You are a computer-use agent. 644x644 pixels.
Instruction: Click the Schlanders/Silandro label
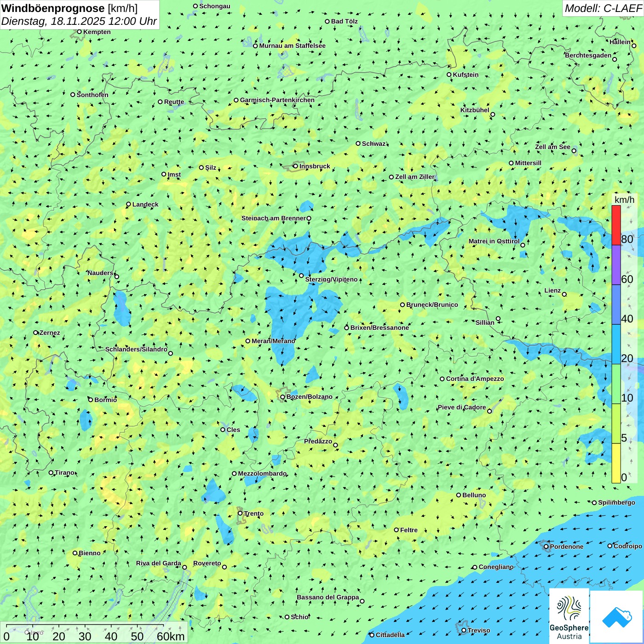point(136,349)
